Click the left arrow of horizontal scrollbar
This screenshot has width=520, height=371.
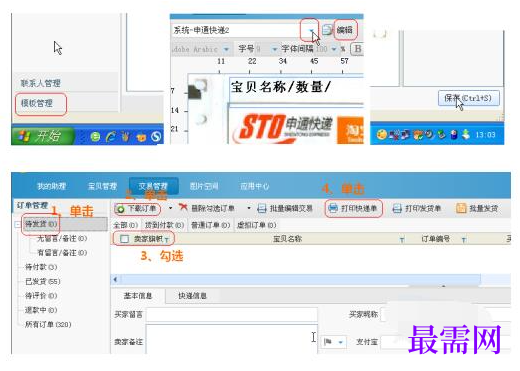(x=115, y=279)
